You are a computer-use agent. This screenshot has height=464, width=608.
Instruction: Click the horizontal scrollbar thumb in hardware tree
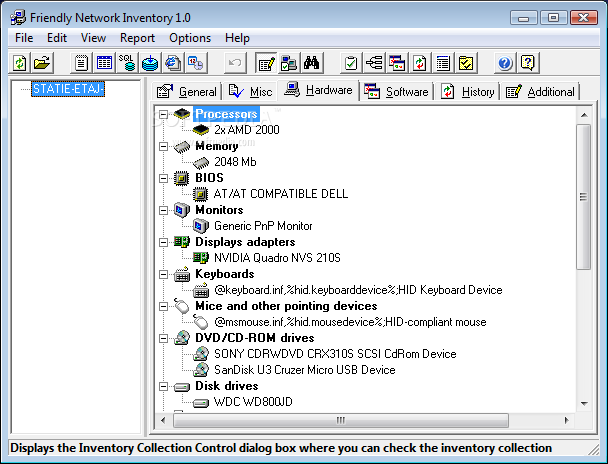coord(341,421)
